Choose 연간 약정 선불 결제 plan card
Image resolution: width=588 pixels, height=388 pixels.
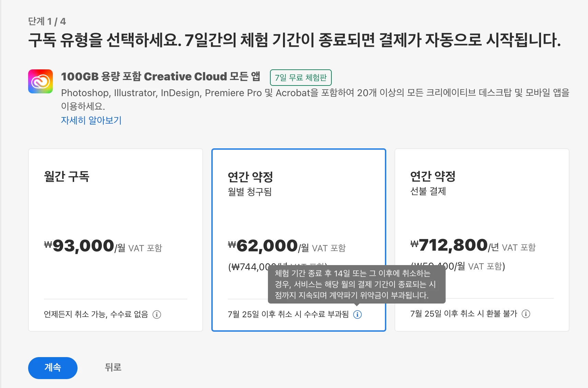(482, 240)
